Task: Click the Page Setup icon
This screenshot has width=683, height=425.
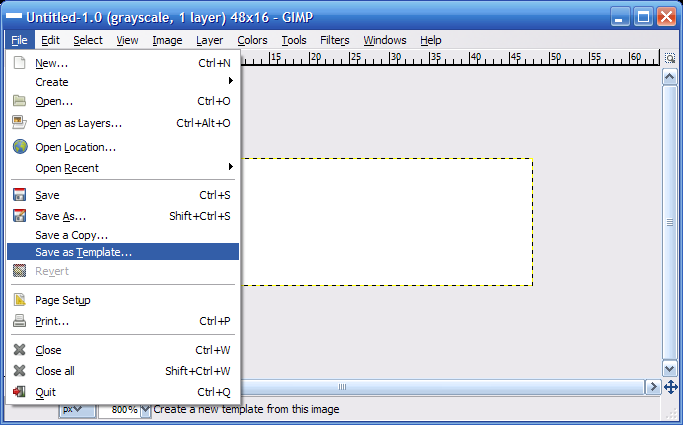Action: pyautogui.click(x=19, y=300)
